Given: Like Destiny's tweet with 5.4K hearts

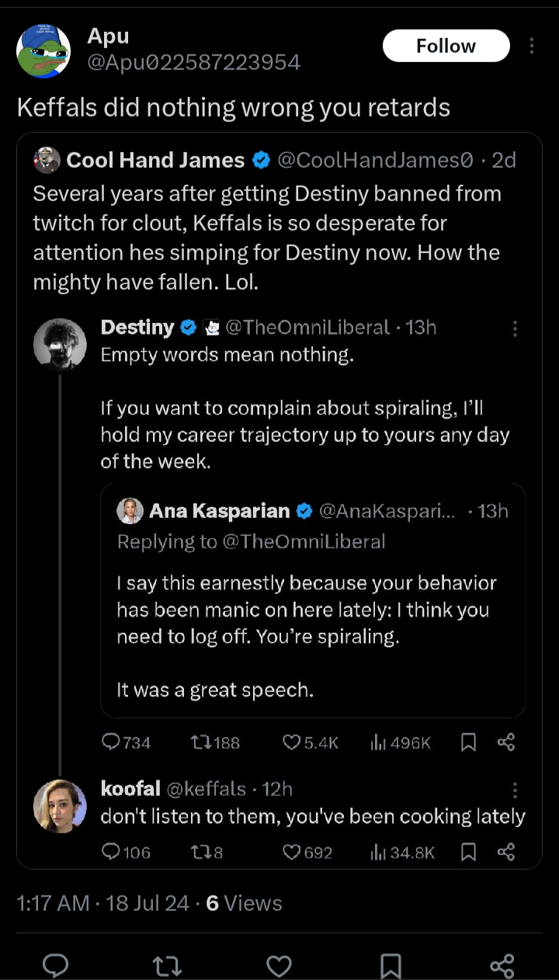Looking at the screenshot, I should pos(311,742).
